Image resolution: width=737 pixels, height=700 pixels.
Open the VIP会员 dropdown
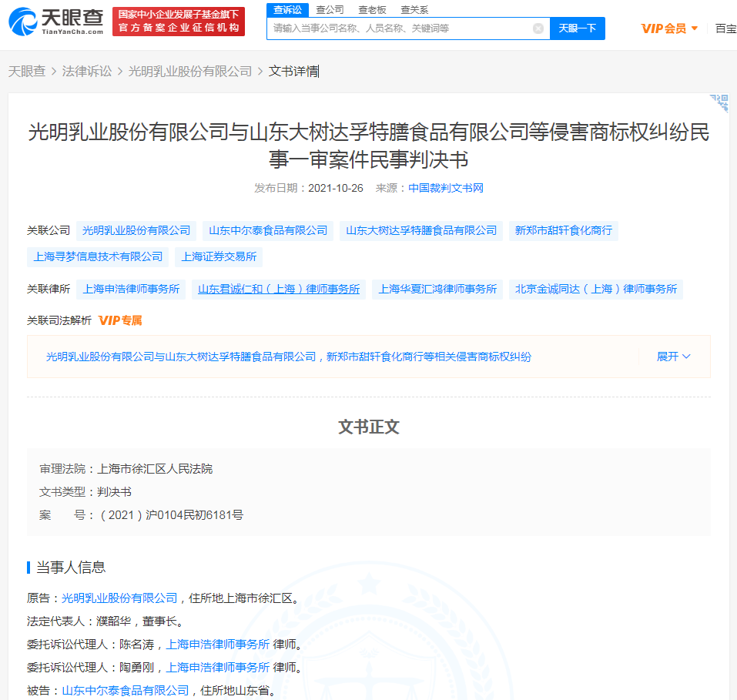pyautogui.click(x=669, y=28)
